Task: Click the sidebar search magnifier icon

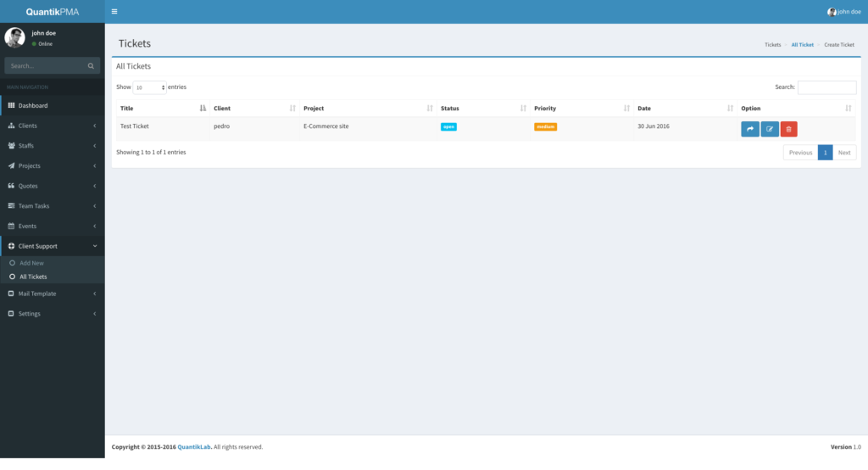Action: (91, 66)
